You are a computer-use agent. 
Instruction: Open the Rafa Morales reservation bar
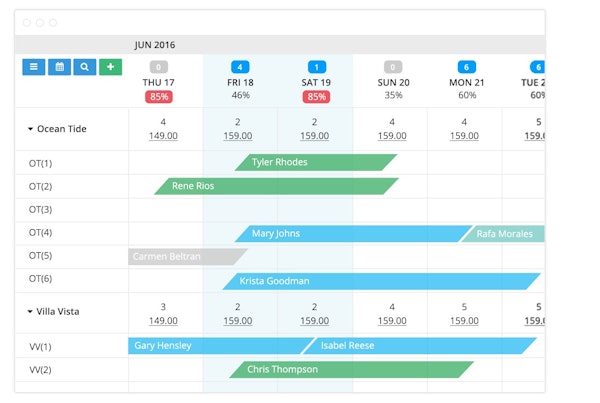tap(503, 233)
